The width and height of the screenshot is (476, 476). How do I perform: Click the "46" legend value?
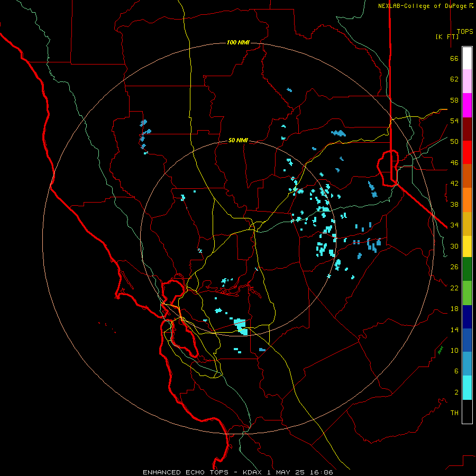(x=454, y=163)
